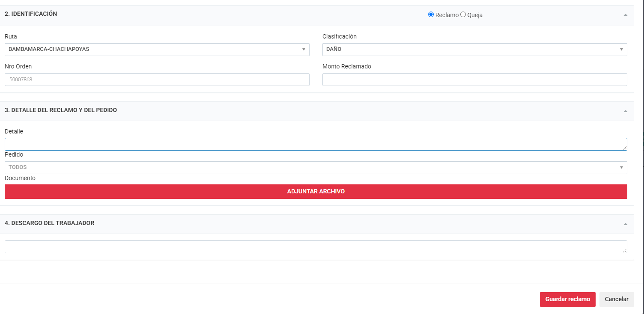Viewport: 644px width, 314px height.
Task: Collapse Detalle del Reclamo section arrow icon
Action: coord(625,111)
